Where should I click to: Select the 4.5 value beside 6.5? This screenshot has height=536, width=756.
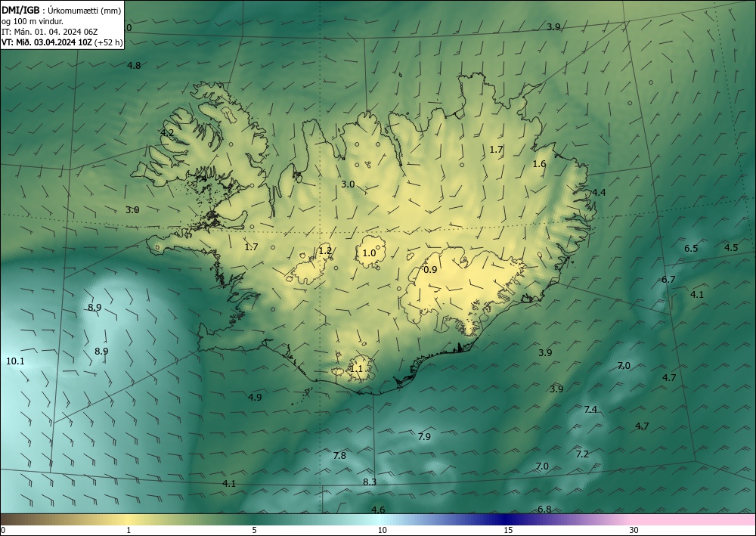click(731, 248)
